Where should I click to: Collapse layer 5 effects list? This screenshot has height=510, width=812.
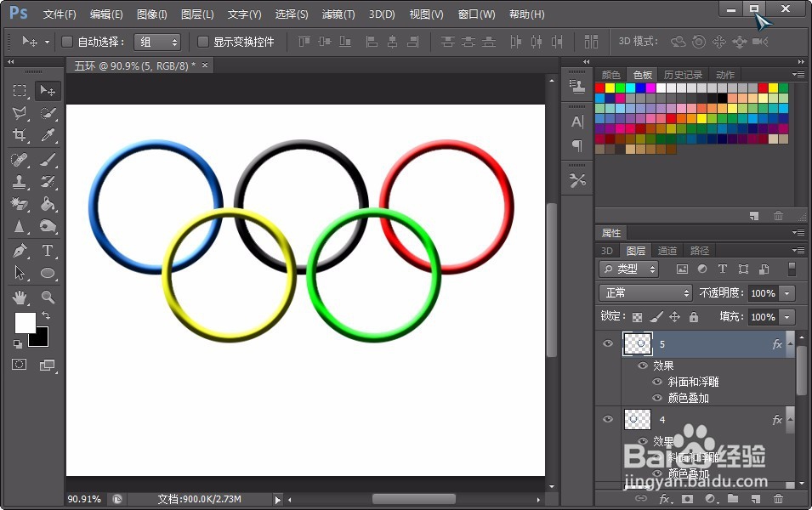coord(790,343)
